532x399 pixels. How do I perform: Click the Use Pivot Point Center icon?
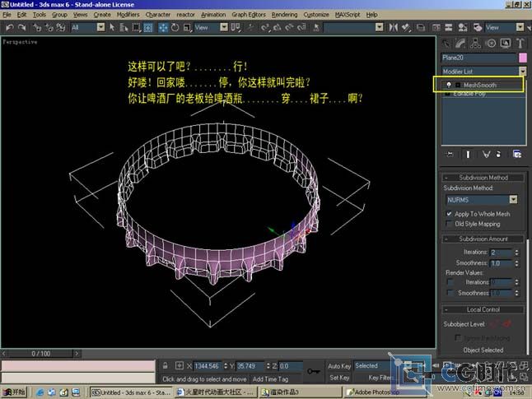click(x=236, y=27)
